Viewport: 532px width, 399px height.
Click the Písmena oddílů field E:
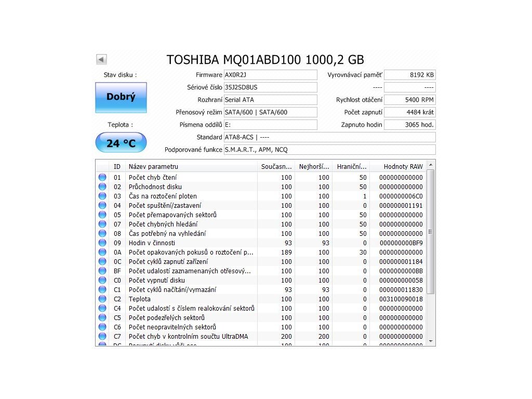pos(270,125)
